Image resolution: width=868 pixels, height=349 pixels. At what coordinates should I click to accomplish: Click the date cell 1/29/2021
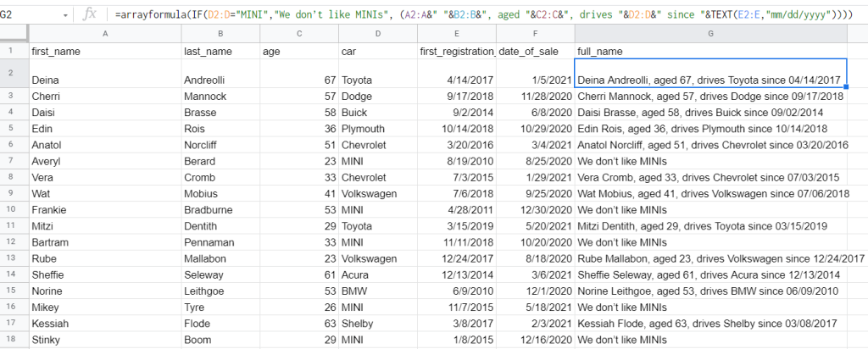536,178
